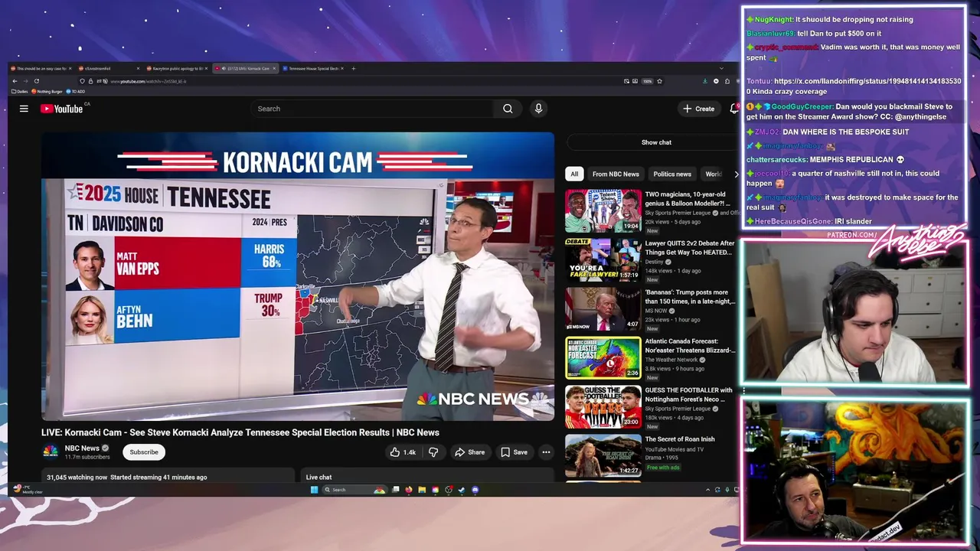Like the video with thumbs up
980x551 pixels.
tap(403, 452)
